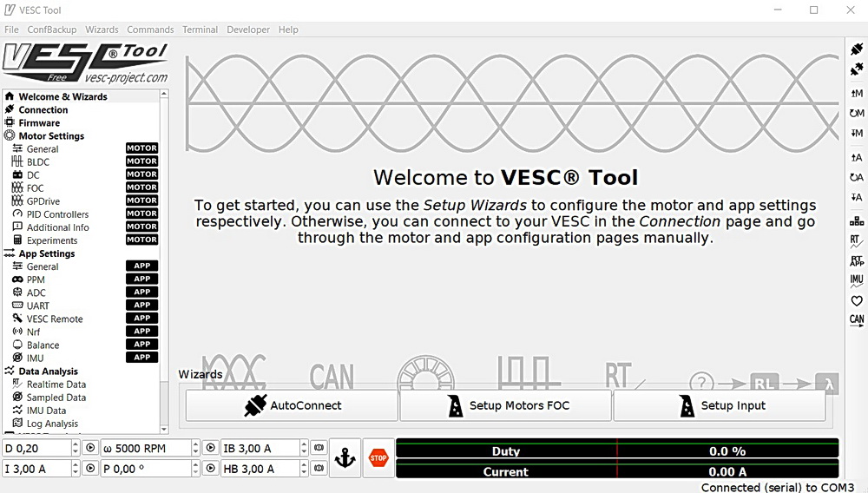The image size is (868, 493).
Task: Apply the IB brake current button
Action: (319, 448)
